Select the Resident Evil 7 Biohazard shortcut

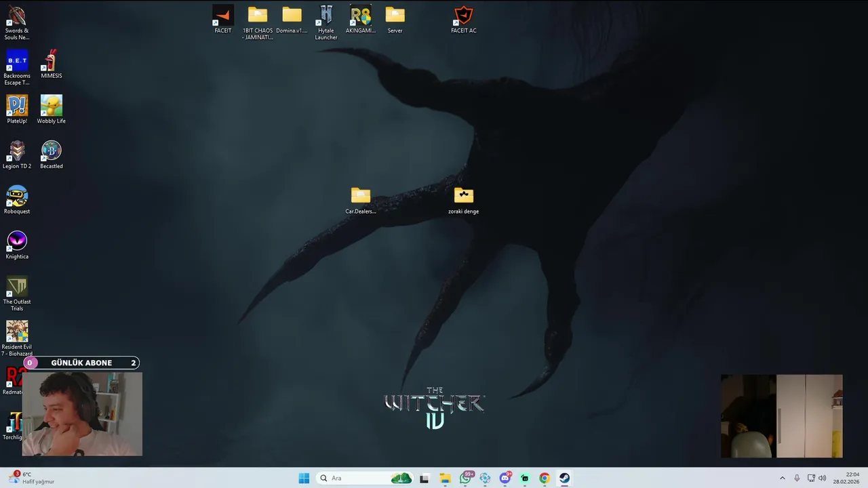coord(17,338)
